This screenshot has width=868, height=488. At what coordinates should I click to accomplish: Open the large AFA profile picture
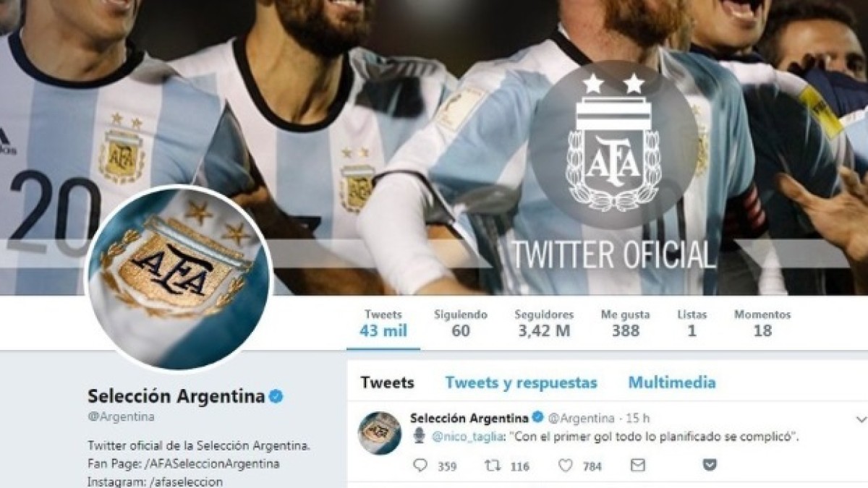[x=179, y=278]
